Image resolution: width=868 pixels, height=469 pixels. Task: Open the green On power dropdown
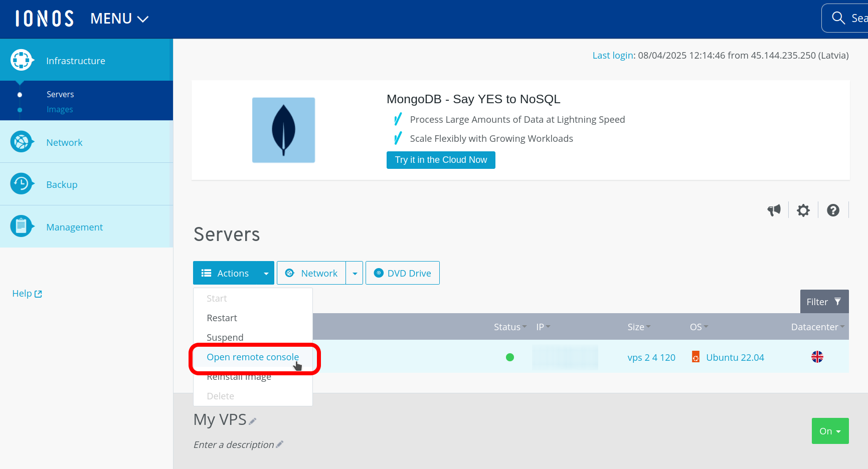pyautogui.click(x=830, y=431)
